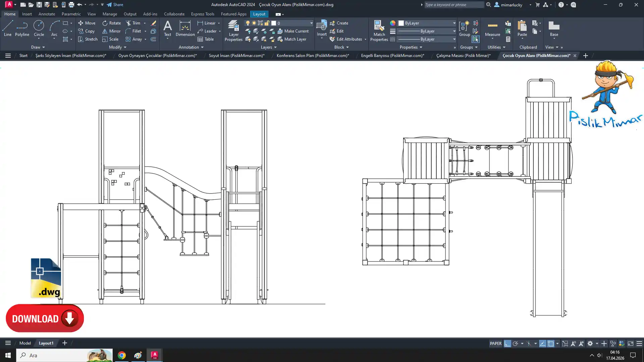
Task: Click the Mirror tool icon
Action: (105, 31)
